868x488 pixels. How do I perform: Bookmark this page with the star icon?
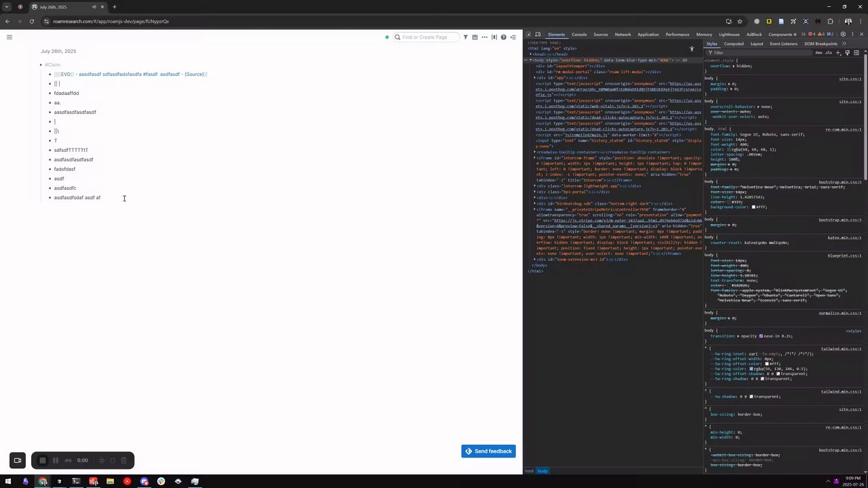click(740, 21)
